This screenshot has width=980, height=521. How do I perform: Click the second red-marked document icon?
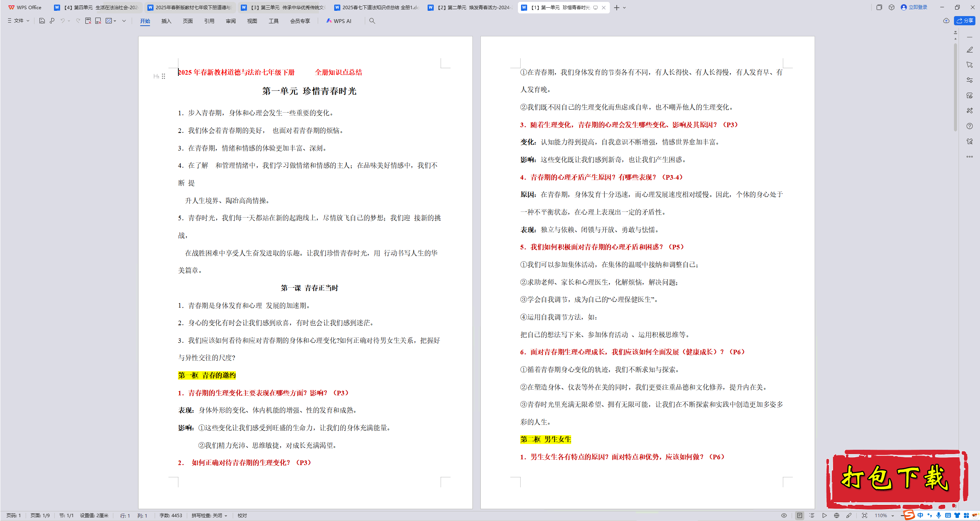[98, 21]
